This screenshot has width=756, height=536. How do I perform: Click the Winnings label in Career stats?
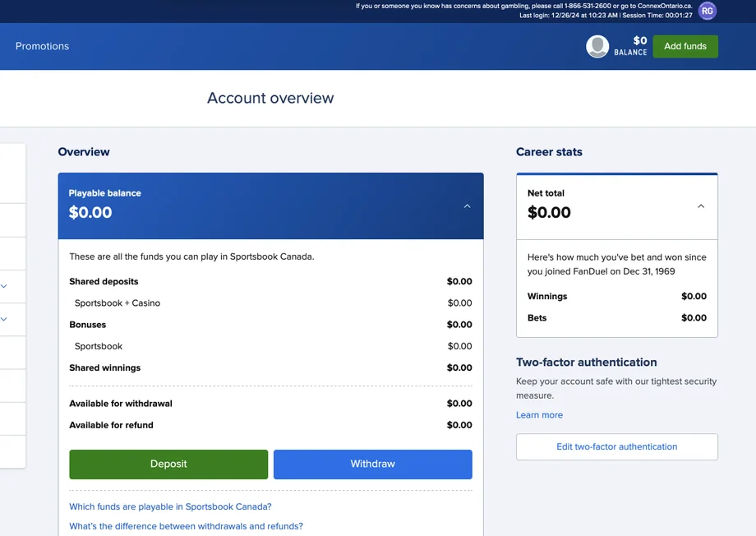547,296
